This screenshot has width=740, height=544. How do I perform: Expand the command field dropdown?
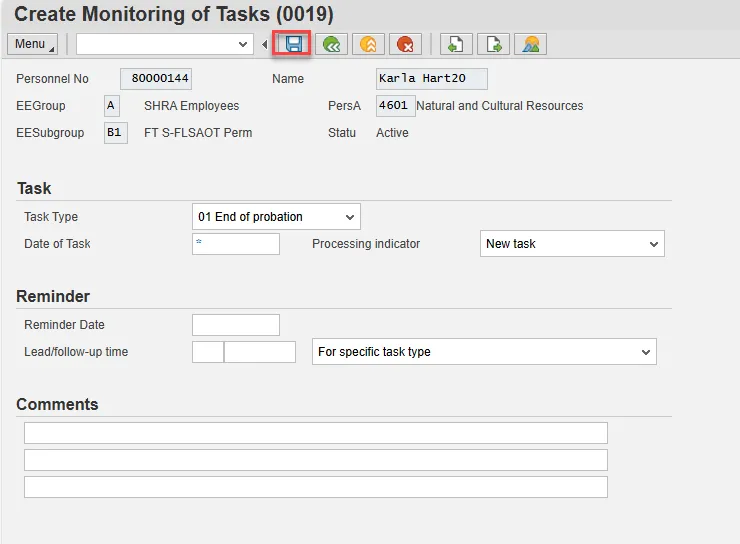(x=244, y=44)
